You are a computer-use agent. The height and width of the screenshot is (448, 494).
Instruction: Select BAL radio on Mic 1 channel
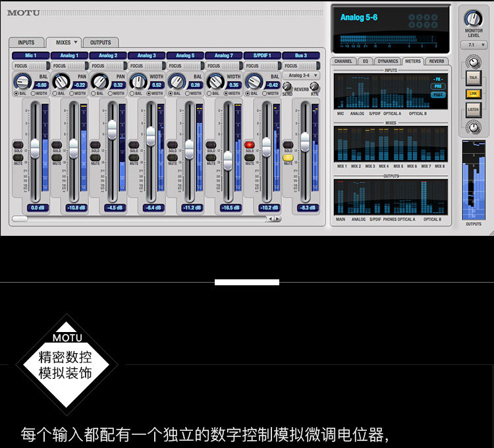click(x=16, y=94)
